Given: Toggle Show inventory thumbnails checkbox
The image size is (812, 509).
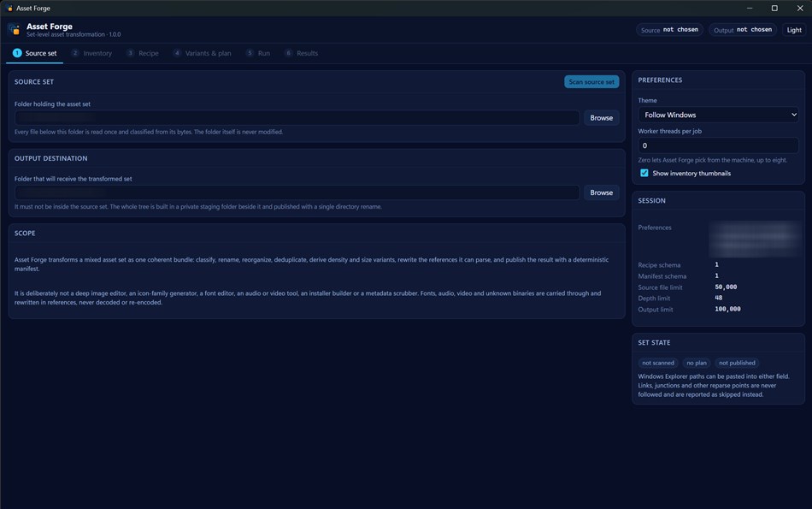Looking at the screenshot, I should point(644,173).
